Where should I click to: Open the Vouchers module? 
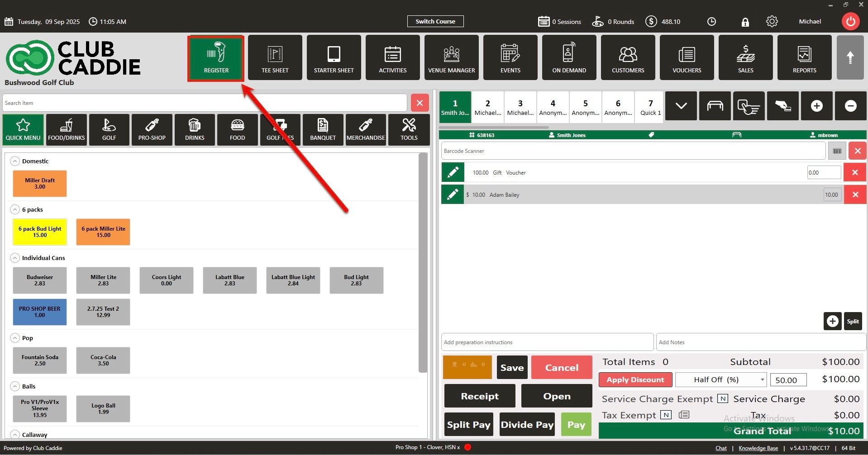pyautogui.click(x=687, y=57)
